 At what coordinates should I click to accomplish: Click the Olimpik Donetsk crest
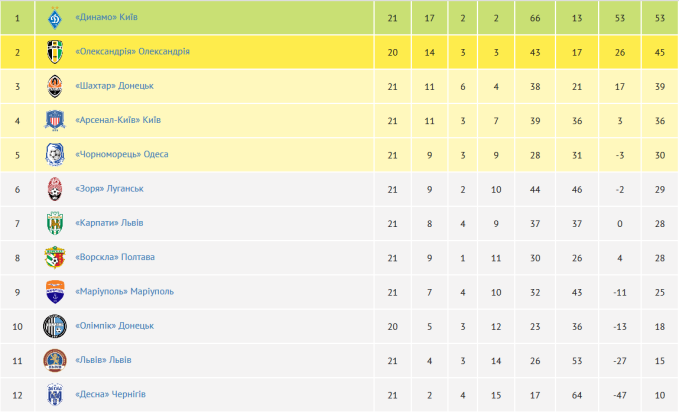coord(54,326)
